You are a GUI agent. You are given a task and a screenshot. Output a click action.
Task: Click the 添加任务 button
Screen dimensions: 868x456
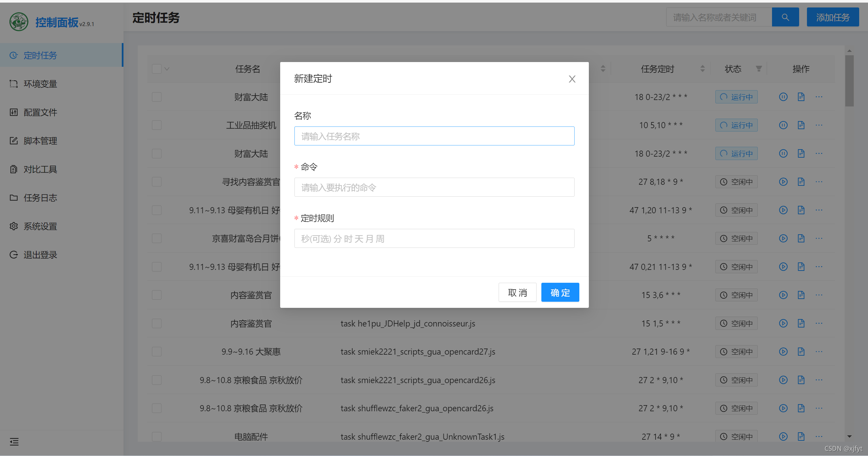(x=833, y=17)
